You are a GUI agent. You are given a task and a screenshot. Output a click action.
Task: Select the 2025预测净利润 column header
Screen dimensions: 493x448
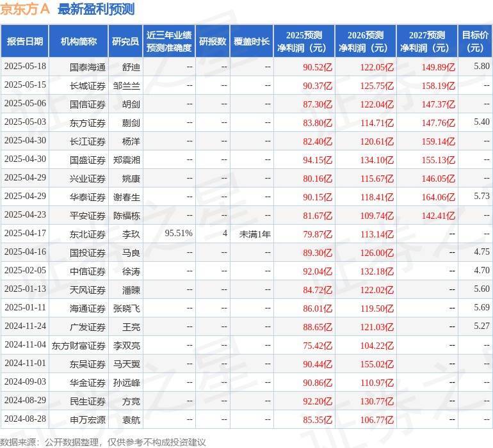tap(303, 41)
